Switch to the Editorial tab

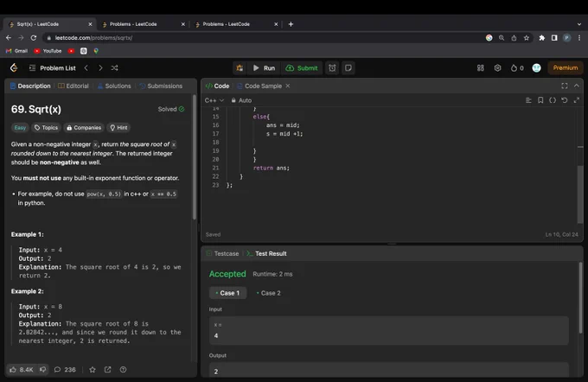pyautogui.click(x=73, y=86)
